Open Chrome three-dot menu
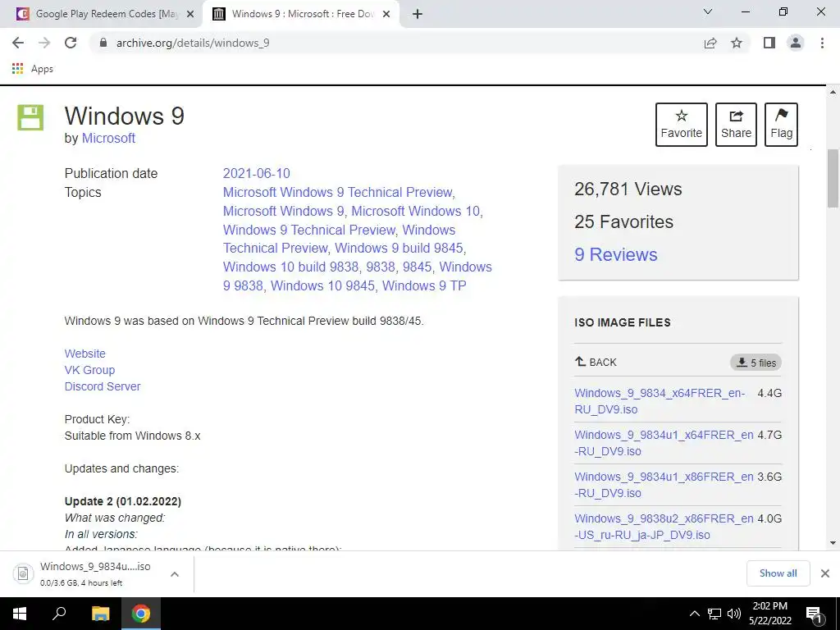 (822, 43)
